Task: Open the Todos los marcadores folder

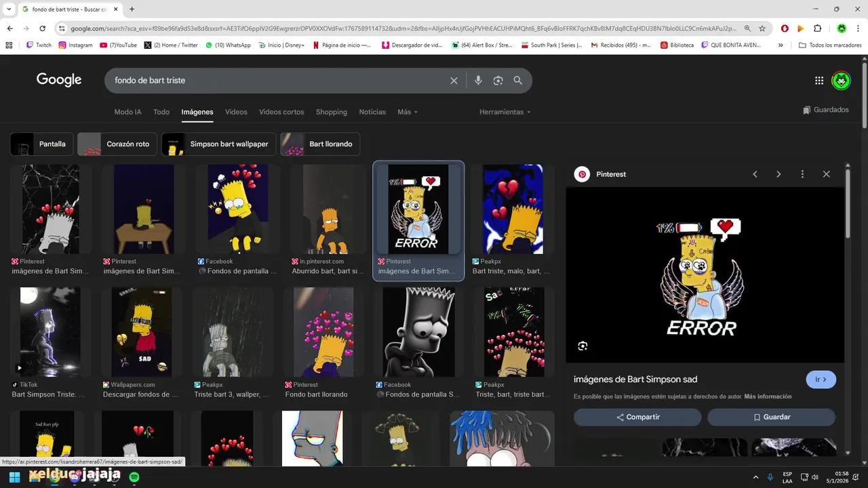Action: [830, 45]
